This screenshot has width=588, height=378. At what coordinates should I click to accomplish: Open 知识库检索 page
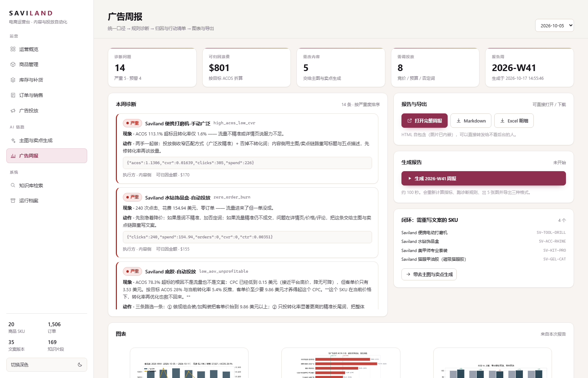(x=47, y=185)
